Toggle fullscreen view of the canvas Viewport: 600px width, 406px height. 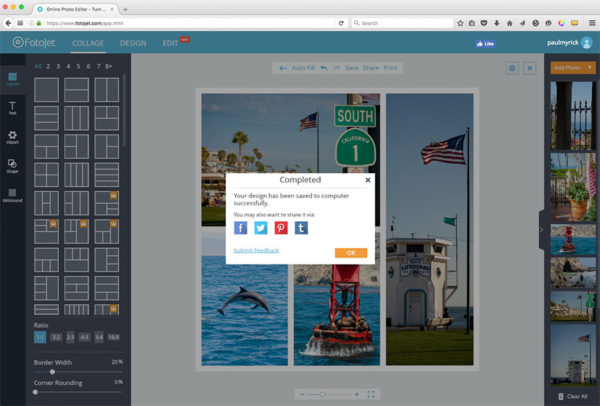371,394
